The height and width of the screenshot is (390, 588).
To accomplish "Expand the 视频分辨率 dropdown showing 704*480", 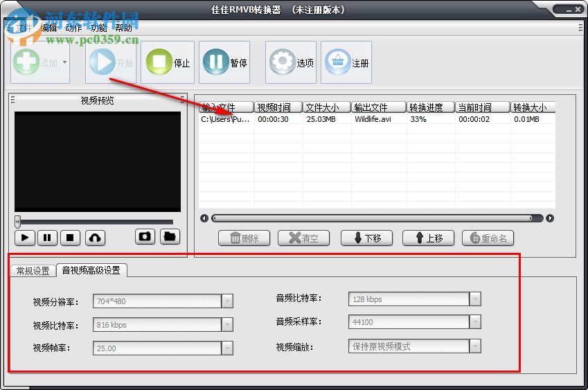I will [x=227, y=301].
